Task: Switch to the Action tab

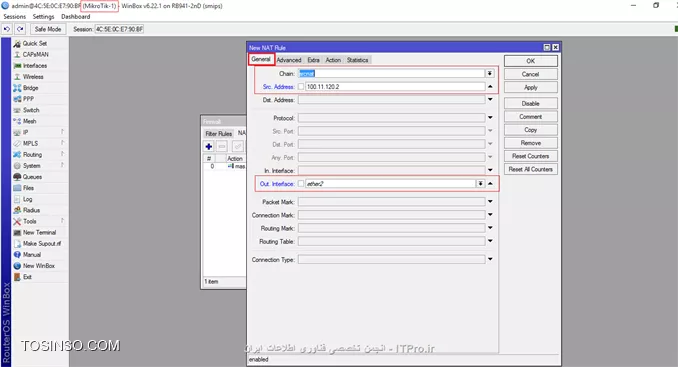Action: point(333,60)
